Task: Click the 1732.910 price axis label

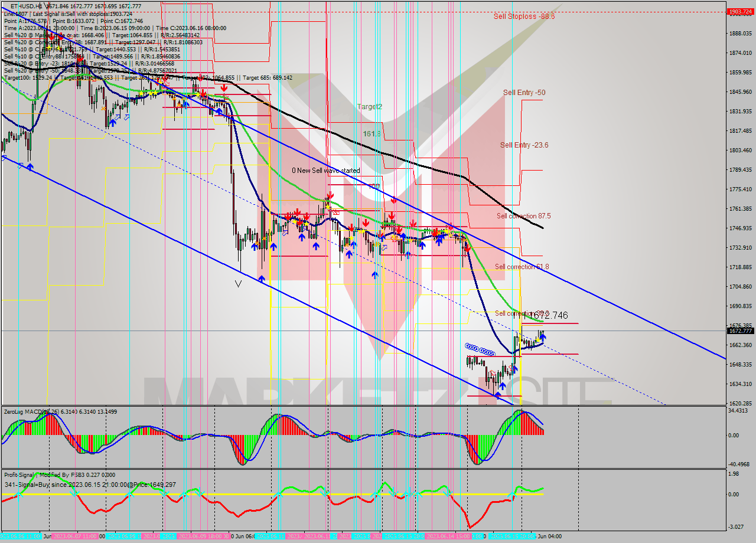Action: coord(740,248)
